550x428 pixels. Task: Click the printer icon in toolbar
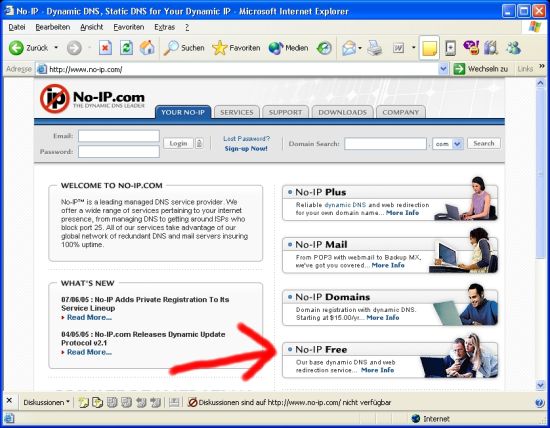[375, 48]
